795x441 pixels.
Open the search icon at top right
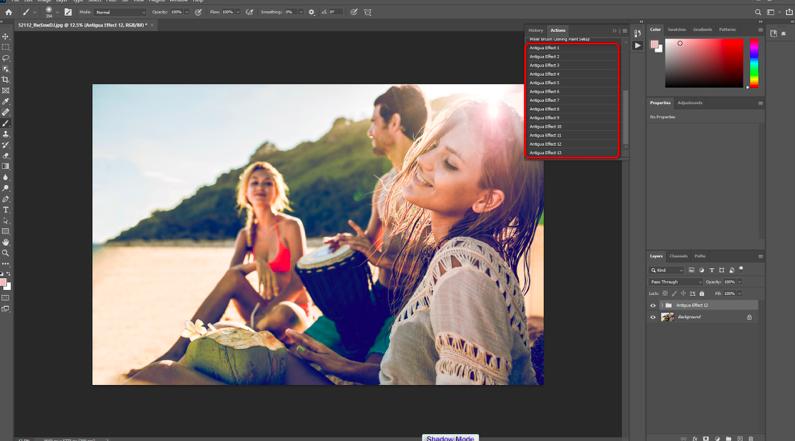click(x=758, y=12)
